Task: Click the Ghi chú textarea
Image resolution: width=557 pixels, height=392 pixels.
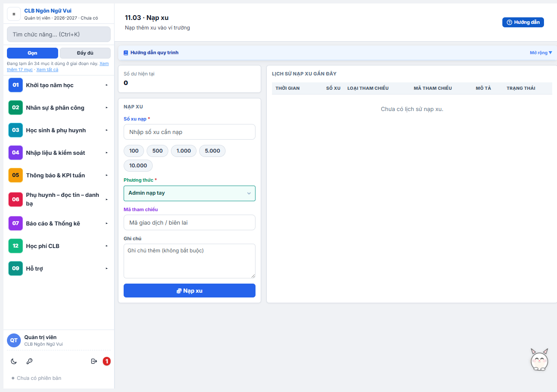Action: point(190,261)
